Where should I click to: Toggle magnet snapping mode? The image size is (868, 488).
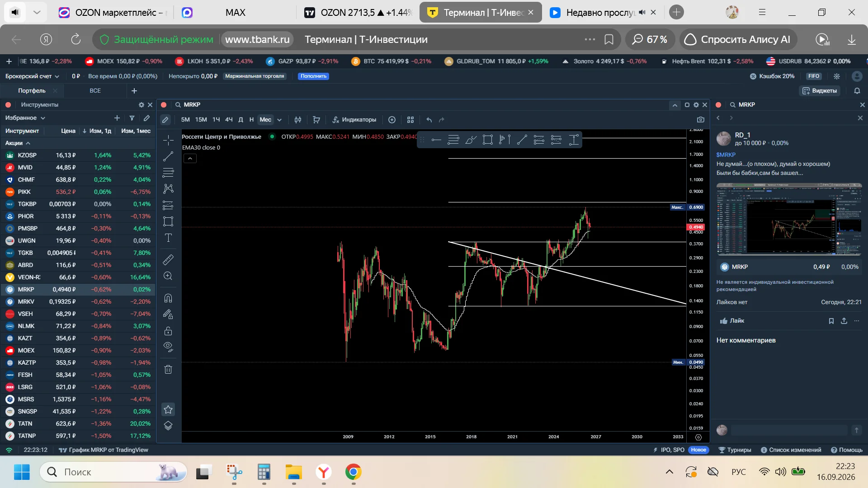coord(168,298)
